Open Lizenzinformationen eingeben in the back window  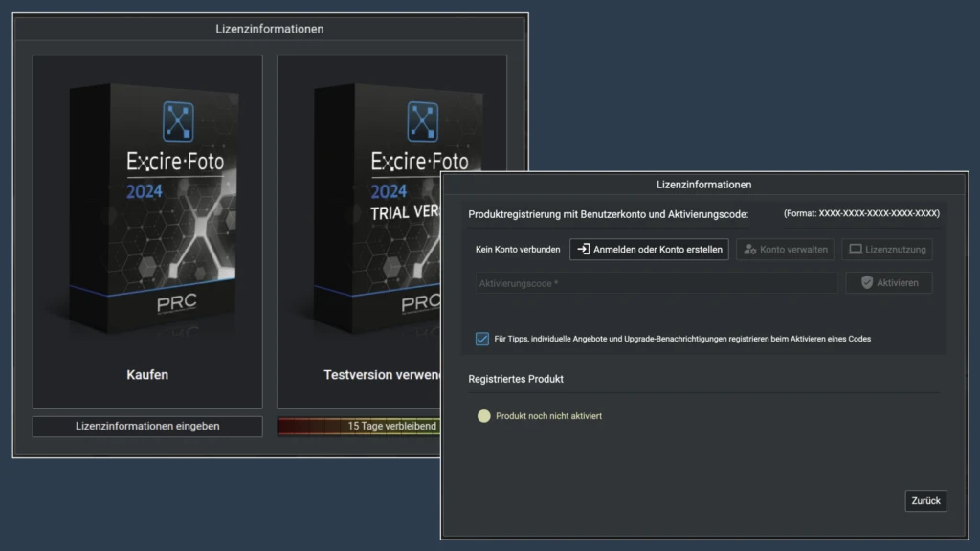[x=147, y=426]
